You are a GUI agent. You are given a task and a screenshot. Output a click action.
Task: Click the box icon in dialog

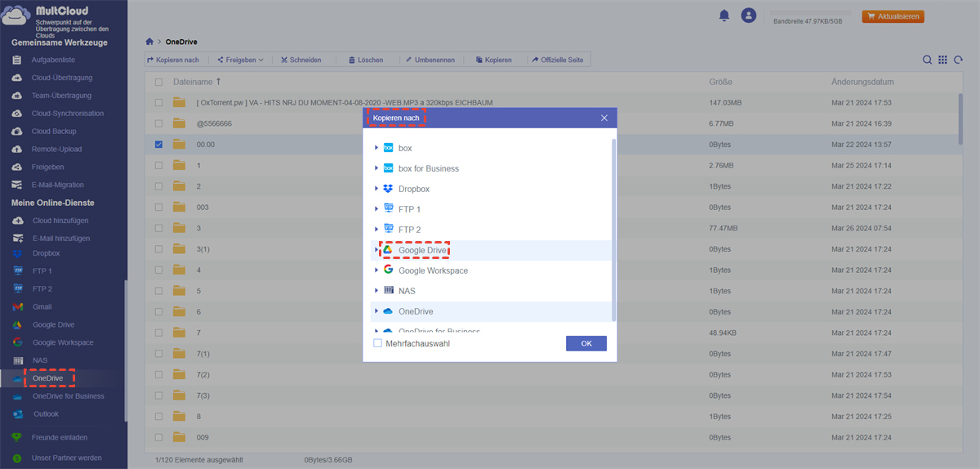tap(389, 148)
